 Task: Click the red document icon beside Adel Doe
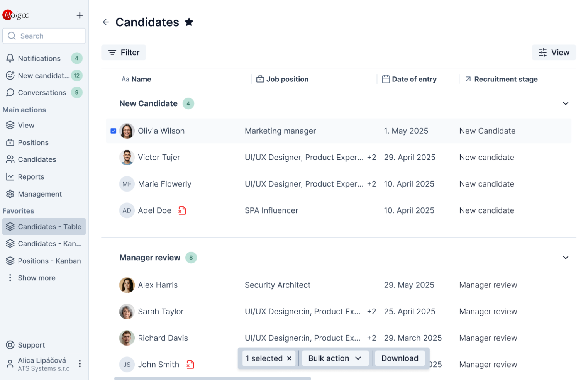point(182,210)
